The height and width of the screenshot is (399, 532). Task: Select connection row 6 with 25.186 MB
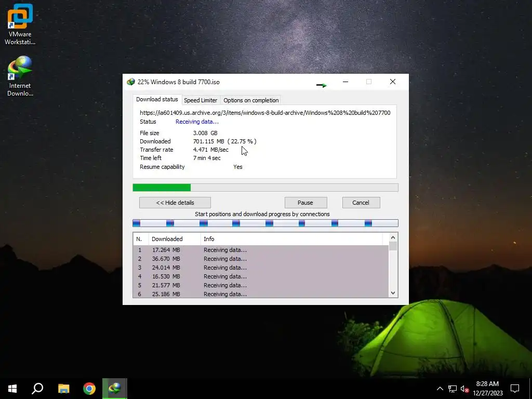pos(261,294)
